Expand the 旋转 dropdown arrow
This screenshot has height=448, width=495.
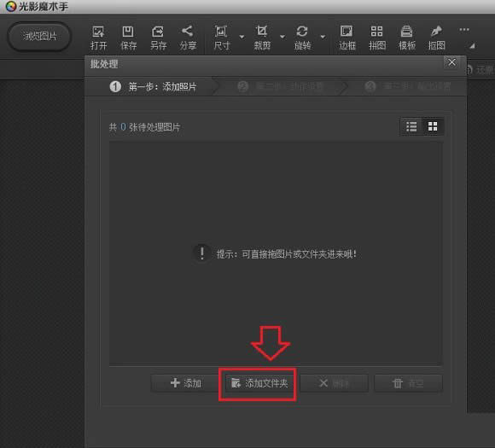pos(323,37)
